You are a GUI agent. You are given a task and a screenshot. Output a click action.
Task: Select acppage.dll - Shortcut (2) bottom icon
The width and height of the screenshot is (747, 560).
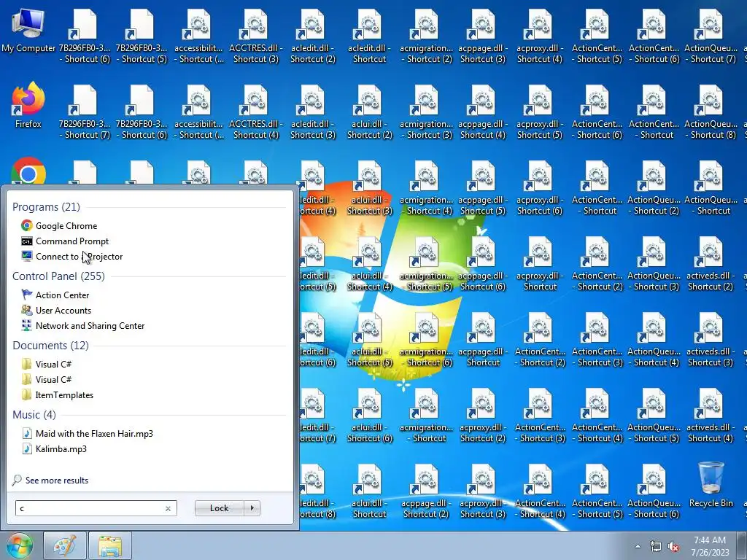(426, 491)
